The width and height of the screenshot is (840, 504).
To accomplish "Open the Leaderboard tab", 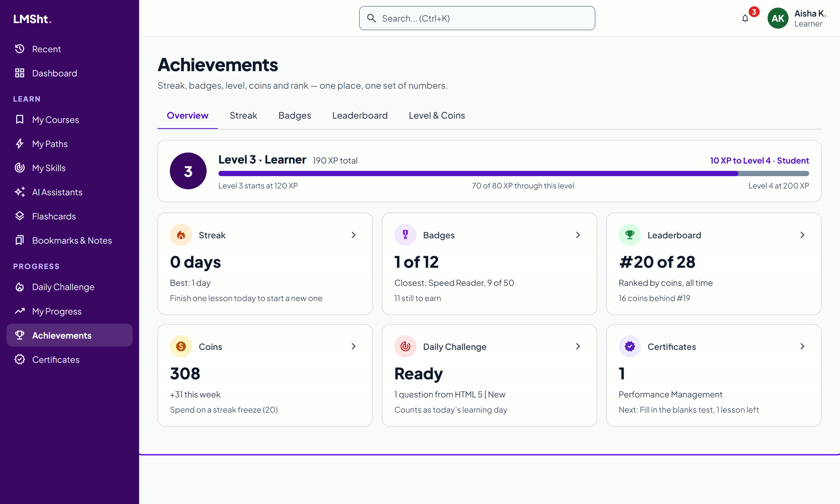I will pos(360,115).
